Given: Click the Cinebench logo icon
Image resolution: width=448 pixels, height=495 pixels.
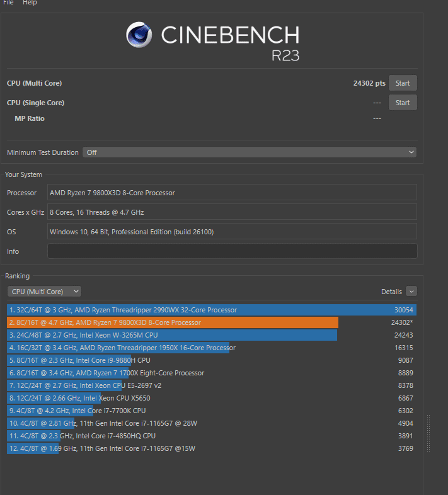Looking at the screenshot, I should tap(139, 35).
